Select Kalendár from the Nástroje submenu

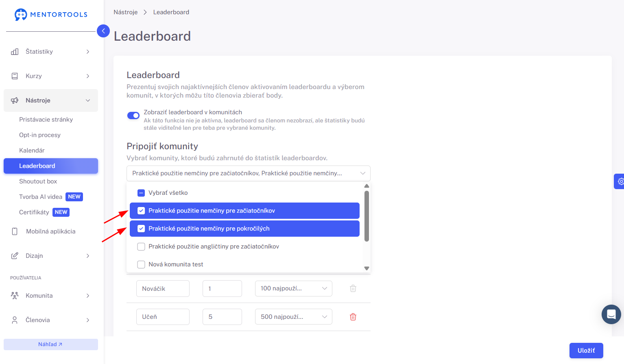[32, 150]
